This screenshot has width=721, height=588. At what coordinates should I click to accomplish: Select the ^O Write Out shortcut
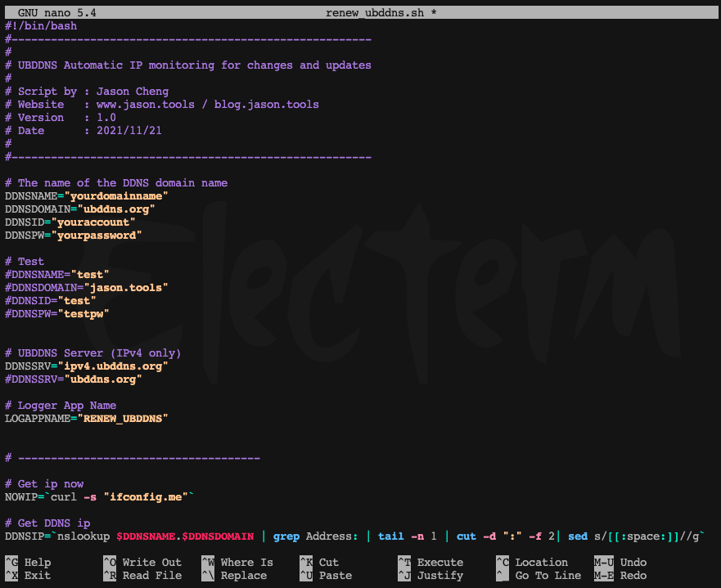pyautogui.click(x=142, y=563)
